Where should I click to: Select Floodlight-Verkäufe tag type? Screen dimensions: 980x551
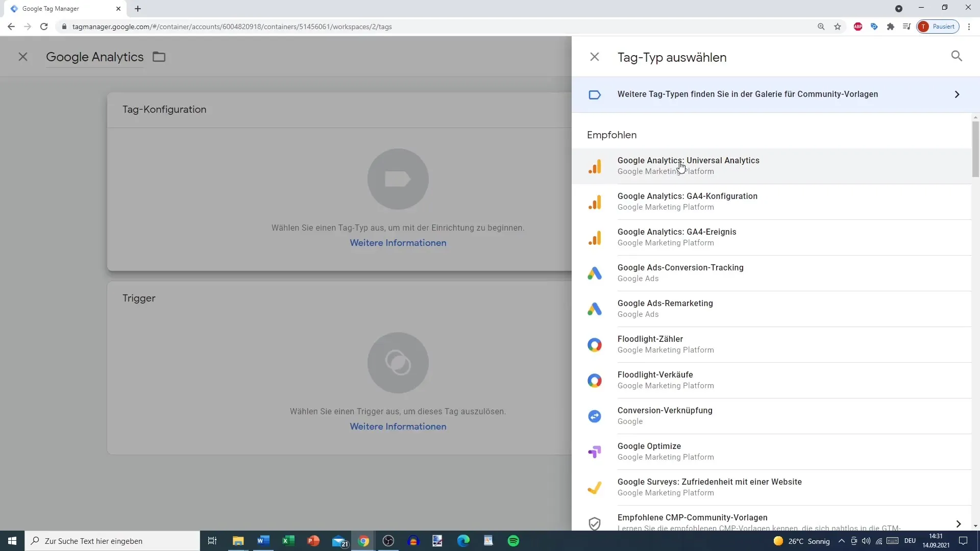tap(771, 380)
